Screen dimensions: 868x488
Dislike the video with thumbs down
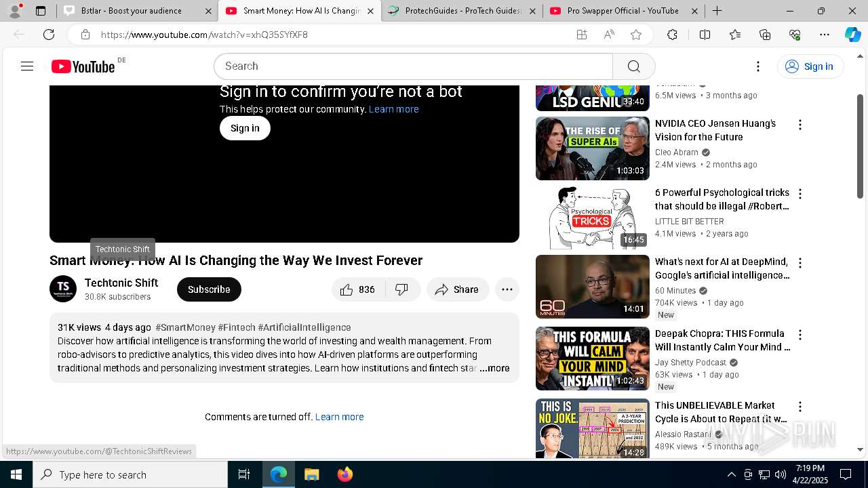click(402, 289)
